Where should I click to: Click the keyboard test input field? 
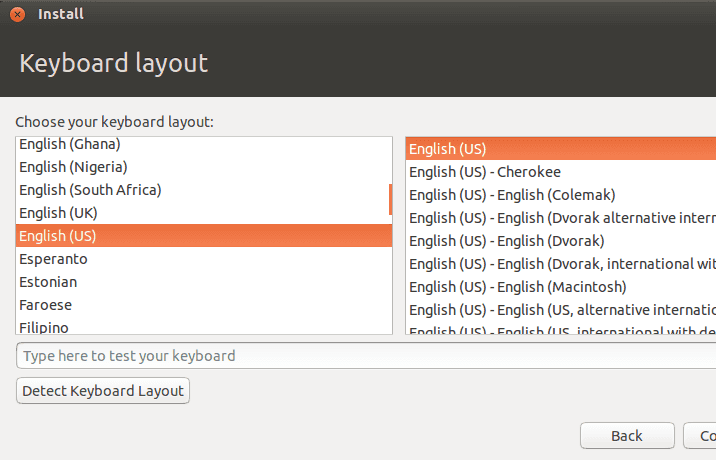360,356
